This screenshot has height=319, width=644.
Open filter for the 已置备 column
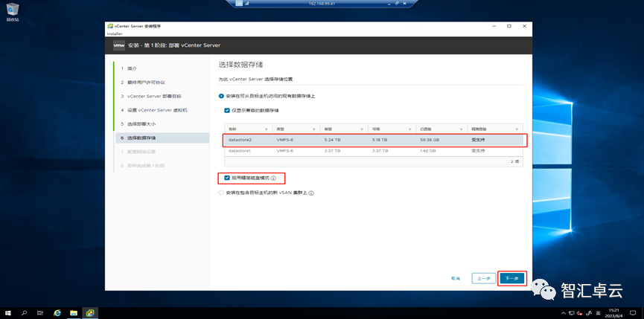pos(462,129)
